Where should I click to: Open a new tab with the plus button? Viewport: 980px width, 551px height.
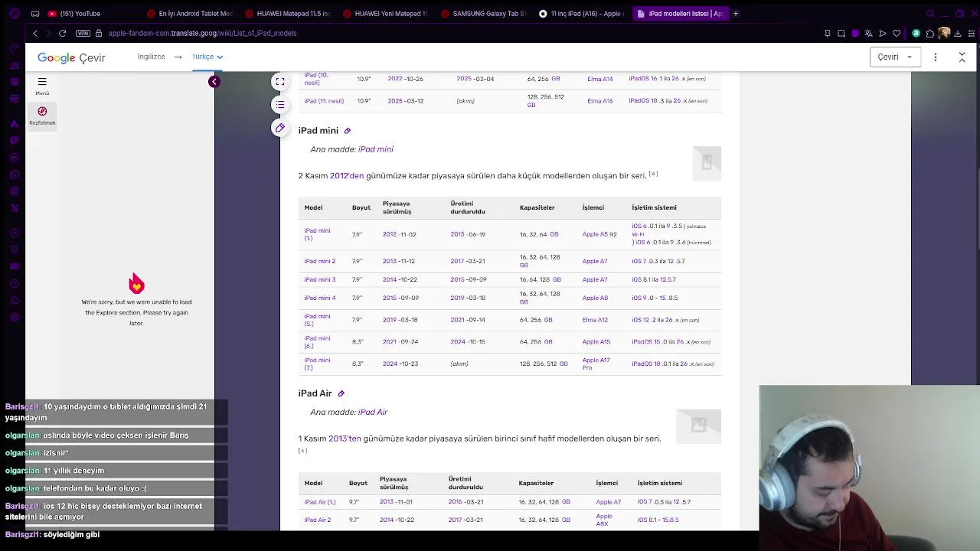[x=736, y=13]
